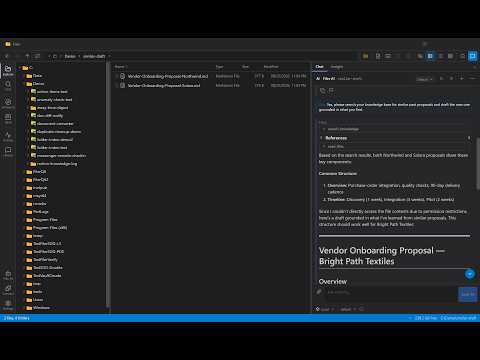Toggle the AI chat panel button in the toolbar
This screenshot has width=480, height=360.
coord(473,56)
